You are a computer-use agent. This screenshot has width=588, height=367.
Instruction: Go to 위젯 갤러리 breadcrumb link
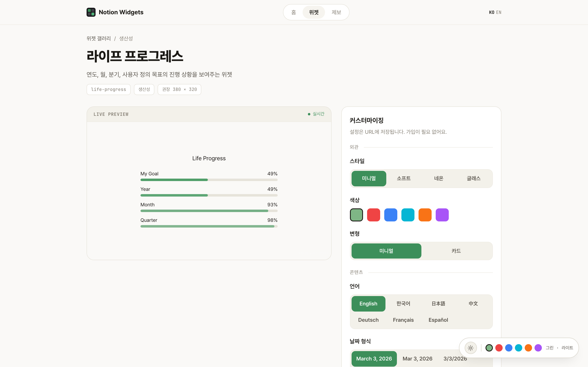pos(98,38)
